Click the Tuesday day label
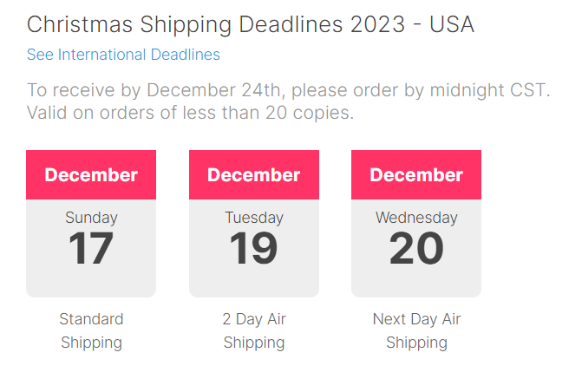This screenshot has height=392, width=582. click(x=254, y=218)
